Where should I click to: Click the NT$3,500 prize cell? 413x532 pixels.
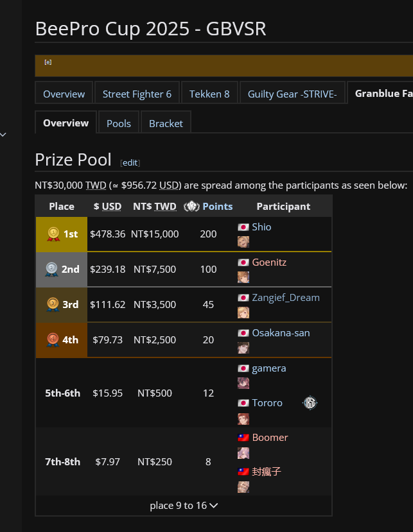[x=155, y=305]
